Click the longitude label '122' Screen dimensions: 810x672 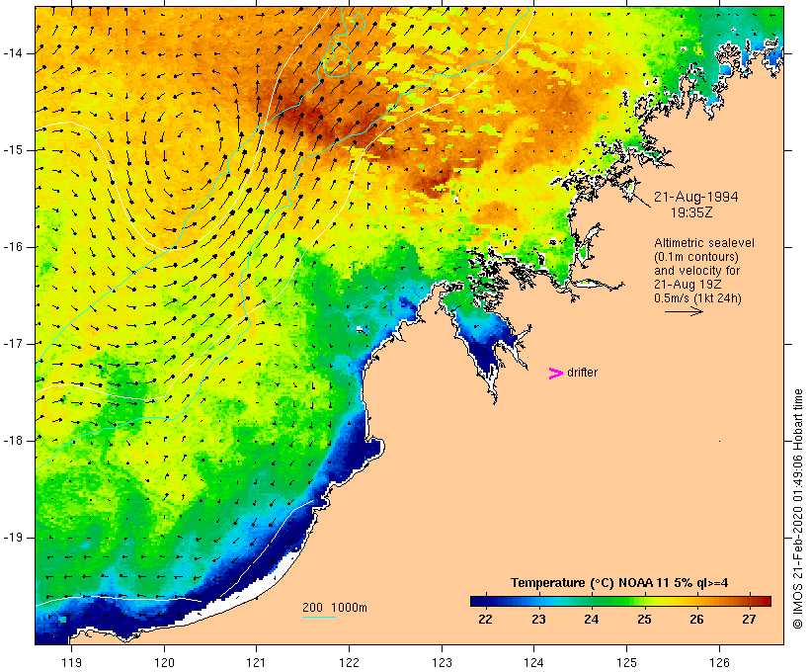[350, 663]
